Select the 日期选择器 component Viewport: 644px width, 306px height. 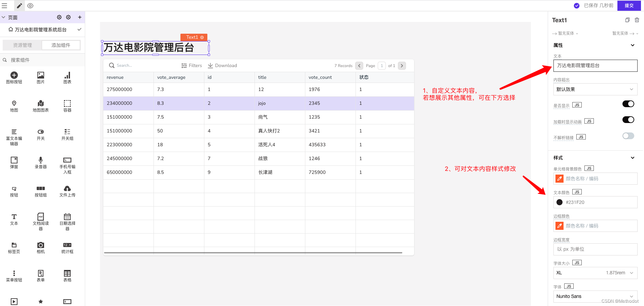click(67, 222)
